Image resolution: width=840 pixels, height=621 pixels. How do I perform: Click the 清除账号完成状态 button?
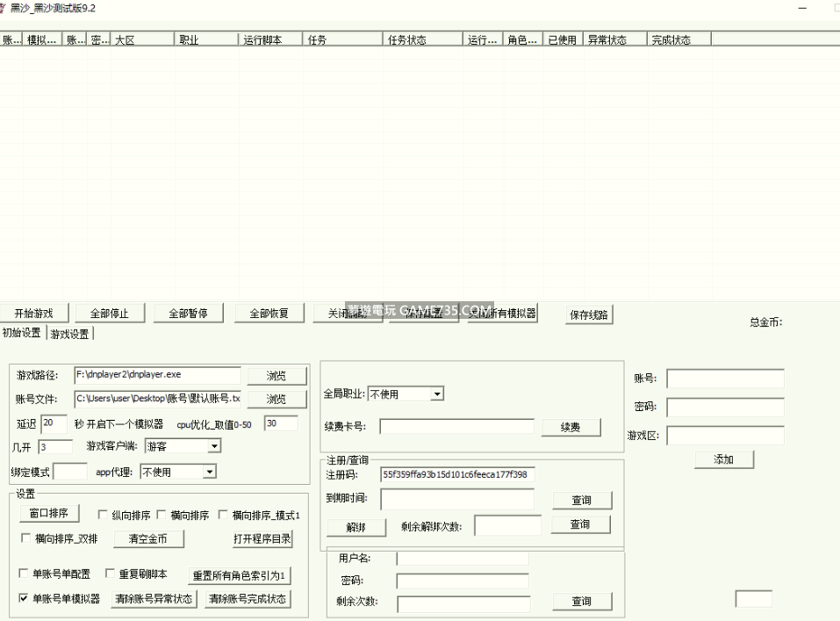coord(248,599)
